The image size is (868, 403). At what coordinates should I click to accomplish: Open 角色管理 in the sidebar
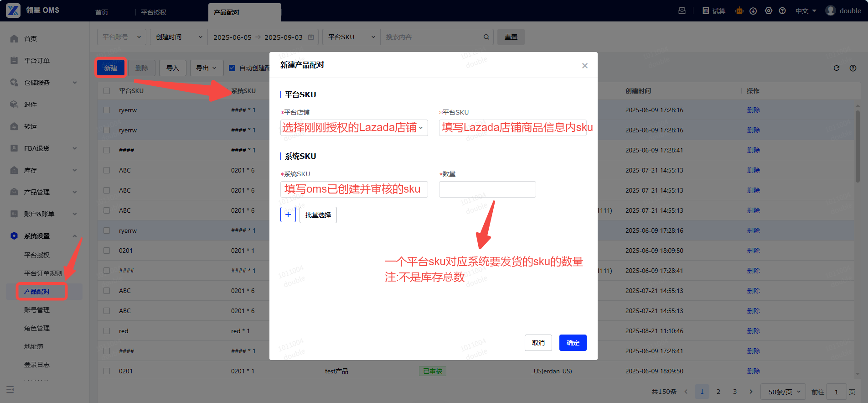point(37,328)
